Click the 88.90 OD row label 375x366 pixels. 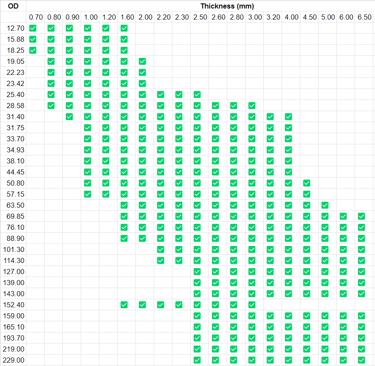(15, 238)
